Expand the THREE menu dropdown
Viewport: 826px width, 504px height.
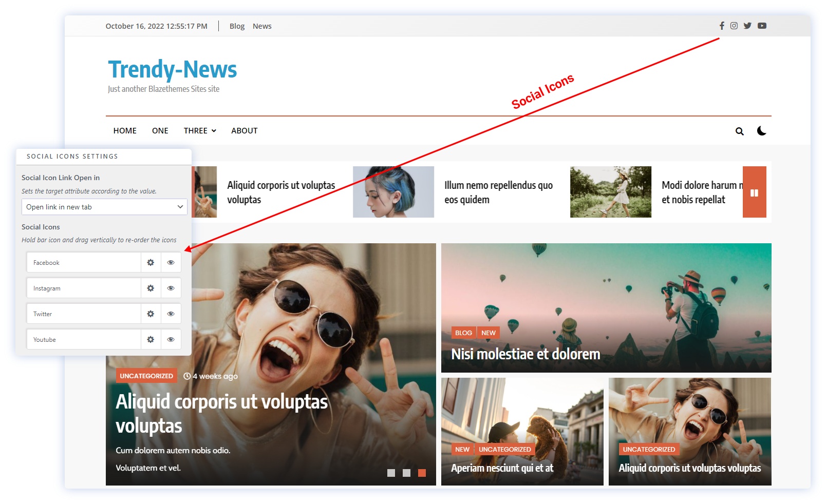[200, 131]
